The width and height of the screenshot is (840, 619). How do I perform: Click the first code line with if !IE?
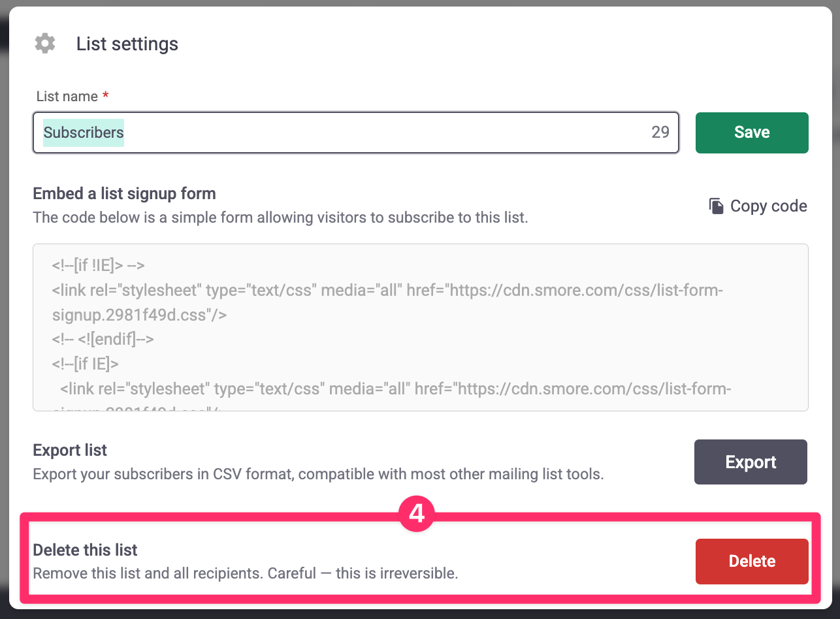coord(98,265)
